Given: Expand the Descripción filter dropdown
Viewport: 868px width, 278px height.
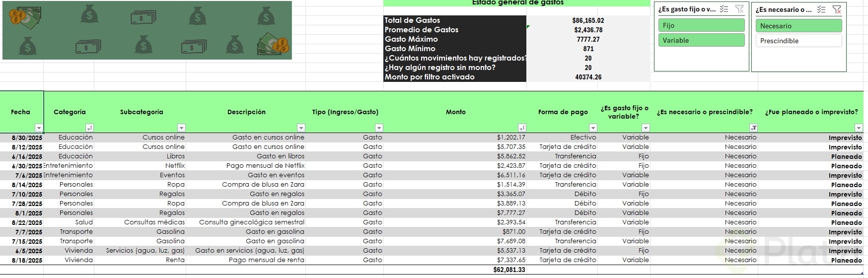Looking at the screenshot, I should click(x=300, y=128).
